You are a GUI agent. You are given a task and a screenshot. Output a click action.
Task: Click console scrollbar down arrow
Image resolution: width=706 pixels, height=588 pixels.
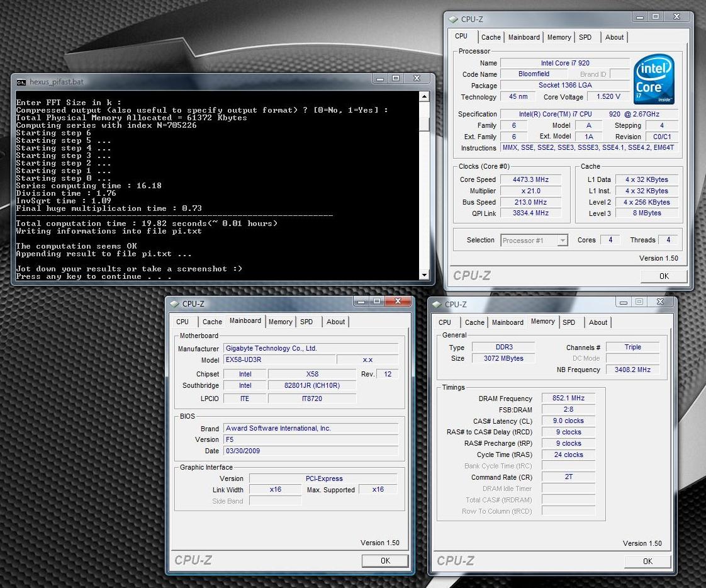point(424,274)
